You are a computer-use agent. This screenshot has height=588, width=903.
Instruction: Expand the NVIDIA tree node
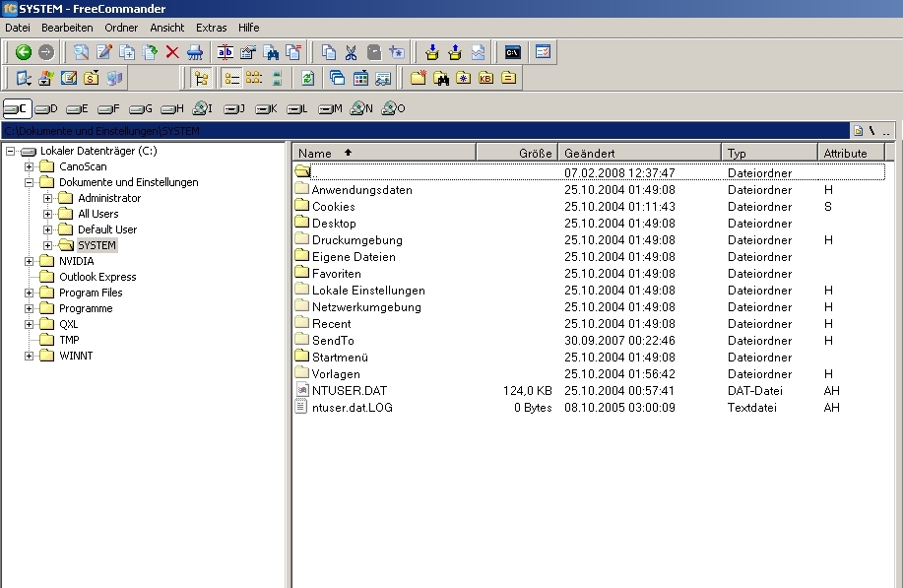click(29, 261)
